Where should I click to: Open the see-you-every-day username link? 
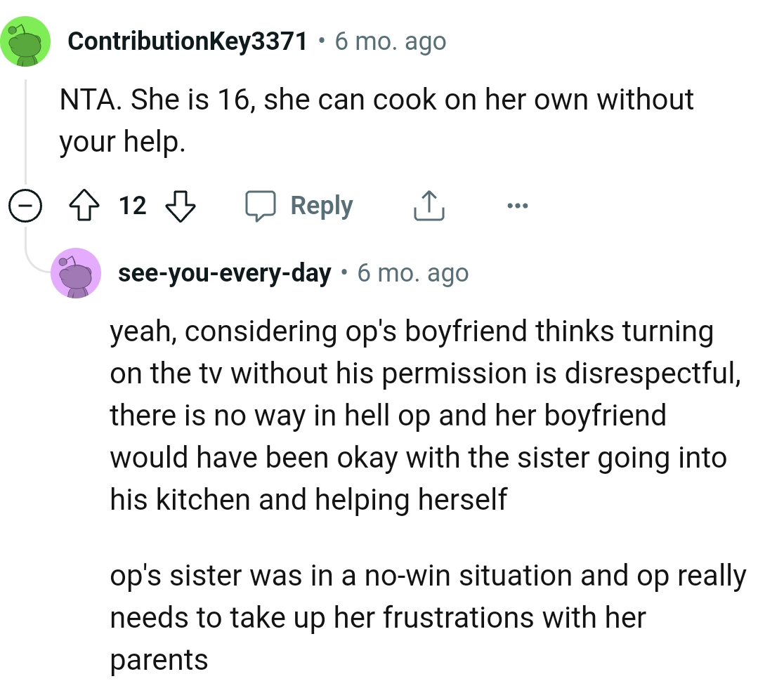pyautogui.click(x=224, y=273)
